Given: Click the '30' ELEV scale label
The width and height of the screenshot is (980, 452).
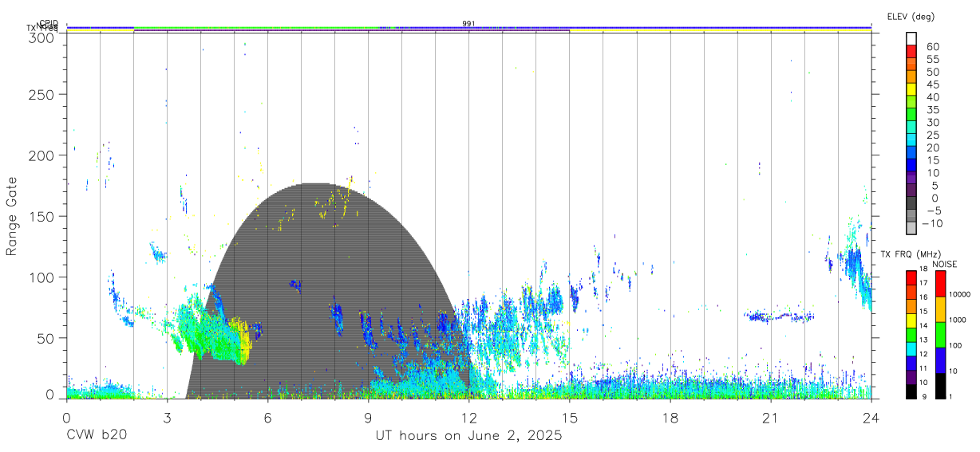Looking at the screenshot, I should pos(932,122).
